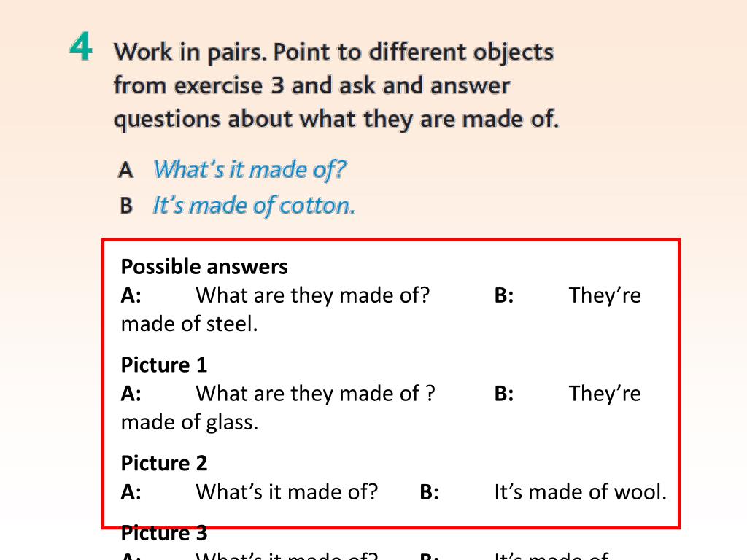Click the green exercise number 4

(81, 48)
